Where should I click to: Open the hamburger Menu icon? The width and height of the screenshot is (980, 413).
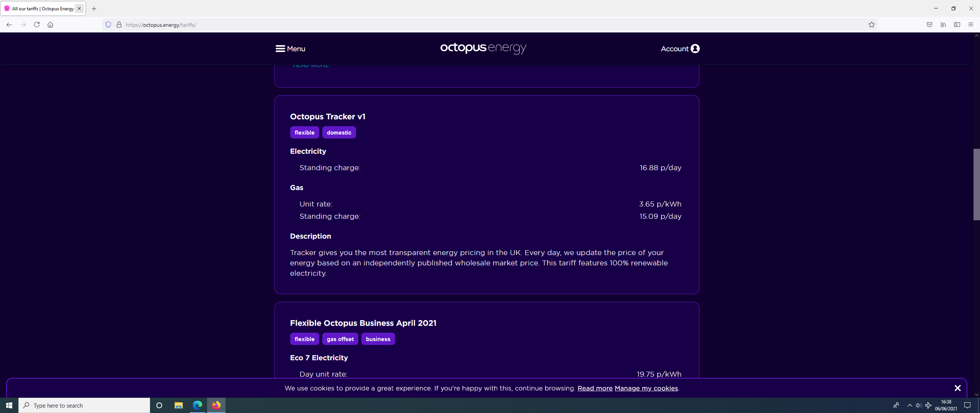click(280, 49)
